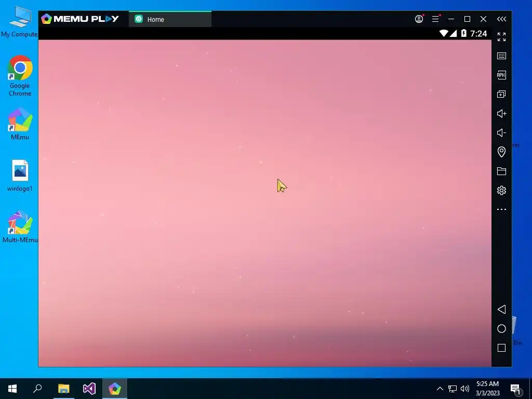
Task: Toggle MEmu fullscreen mode icon
Action: tap(501, 37)
